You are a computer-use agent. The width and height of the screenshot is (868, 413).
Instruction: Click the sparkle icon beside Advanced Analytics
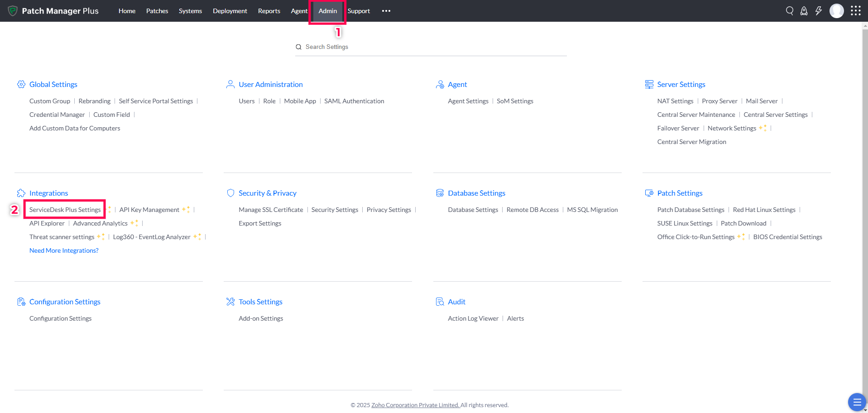click(134, 223)
